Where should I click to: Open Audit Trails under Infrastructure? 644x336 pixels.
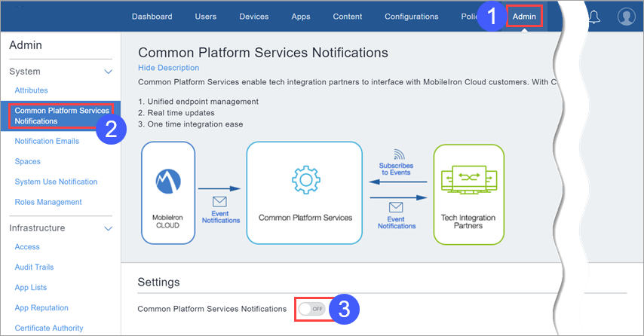click(34, 267)
